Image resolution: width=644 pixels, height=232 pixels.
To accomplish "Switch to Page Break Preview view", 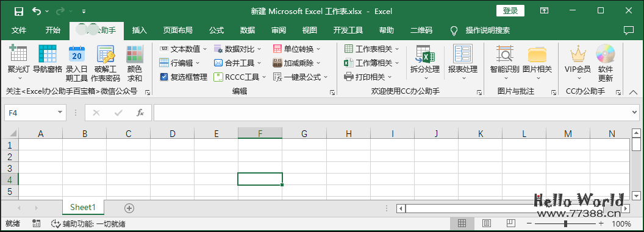I will pos(510,223).
